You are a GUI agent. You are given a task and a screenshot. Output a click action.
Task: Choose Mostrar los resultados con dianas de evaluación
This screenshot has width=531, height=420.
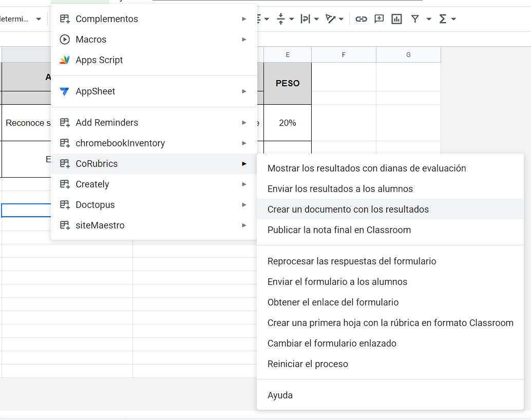390,168
